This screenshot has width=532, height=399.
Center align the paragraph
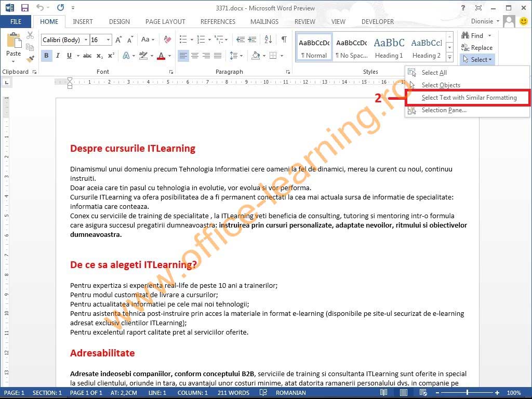(x=195, y=56)
